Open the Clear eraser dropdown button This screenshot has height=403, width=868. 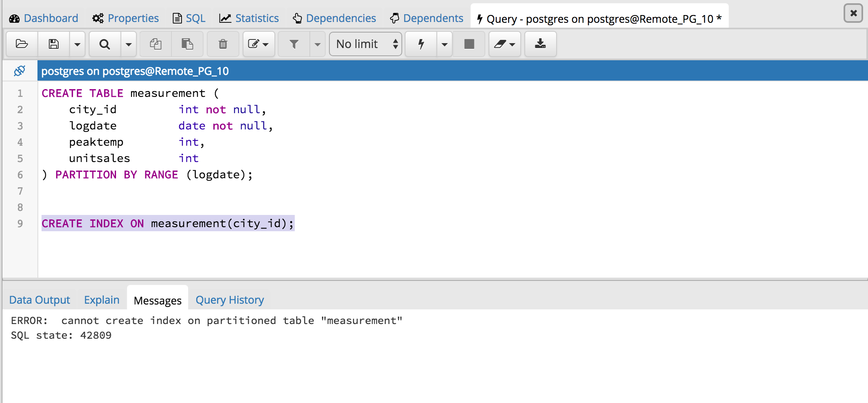(504, 44)
